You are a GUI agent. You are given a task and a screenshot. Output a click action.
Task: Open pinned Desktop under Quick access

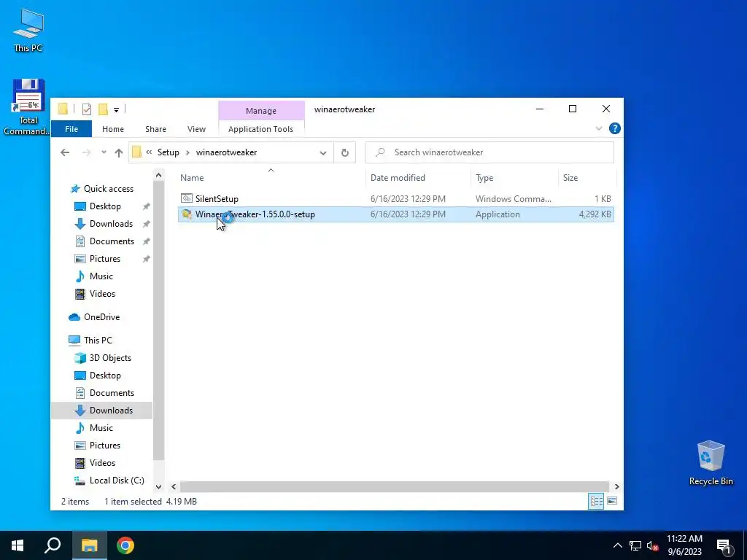click(105, 206)
